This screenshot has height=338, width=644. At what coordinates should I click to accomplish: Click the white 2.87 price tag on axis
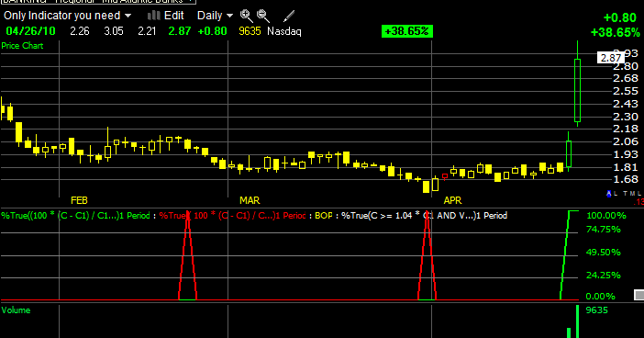pos(611,58)
